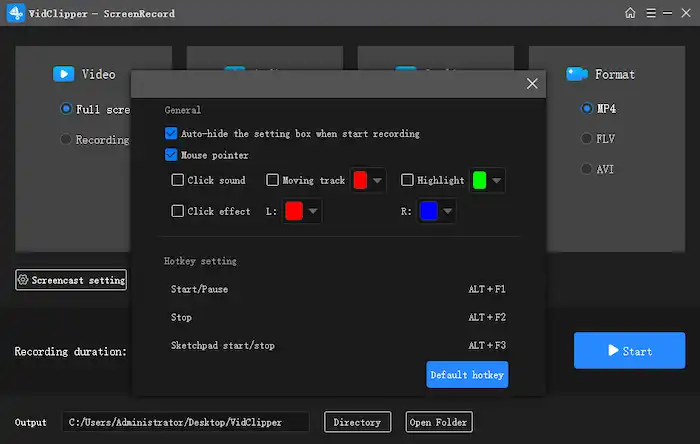This screenshot has width=700, height=444.
Task: Click the red L click effect swatch
Action: tap(294, 211)
